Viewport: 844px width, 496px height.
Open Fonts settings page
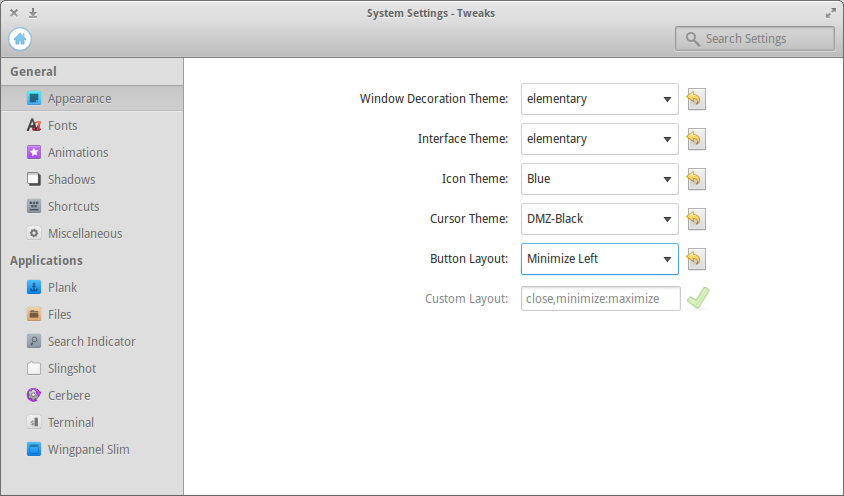click(92, 125)
